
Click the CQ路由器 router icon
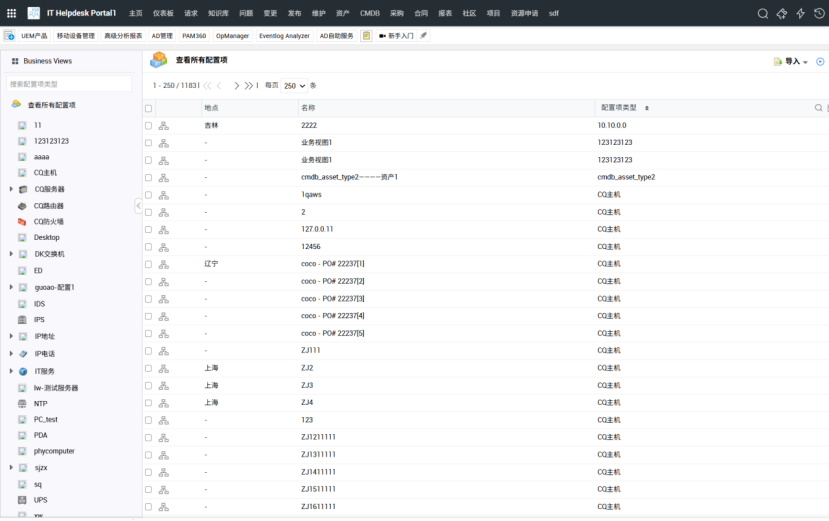click(x=22, y=206)
